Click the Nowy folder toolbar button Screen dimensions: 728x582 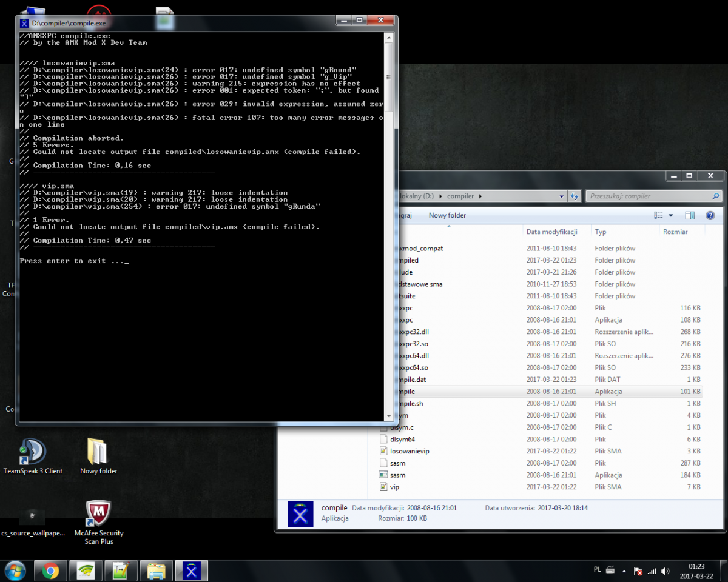[x=447, y=215]
